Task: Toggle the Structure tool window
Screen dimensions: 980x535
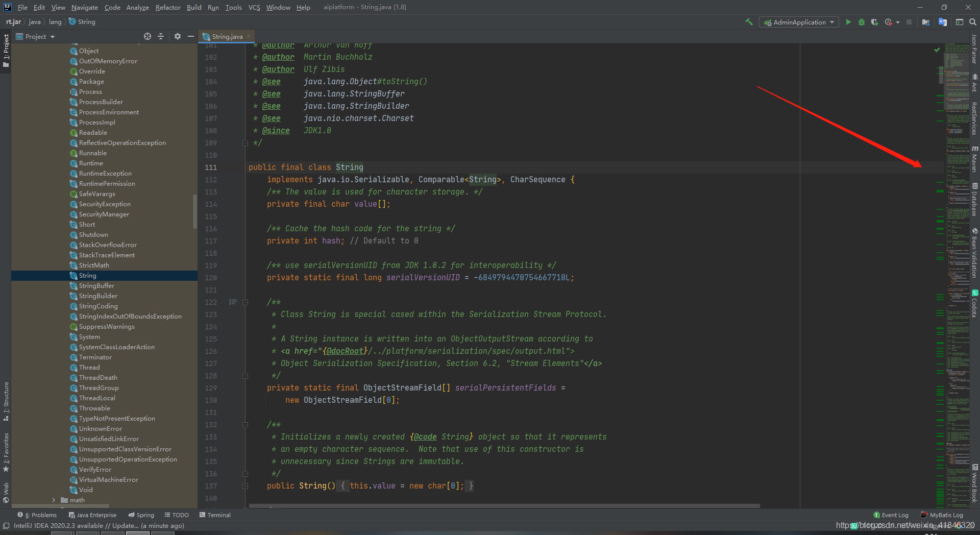Action: pos(6,401)
